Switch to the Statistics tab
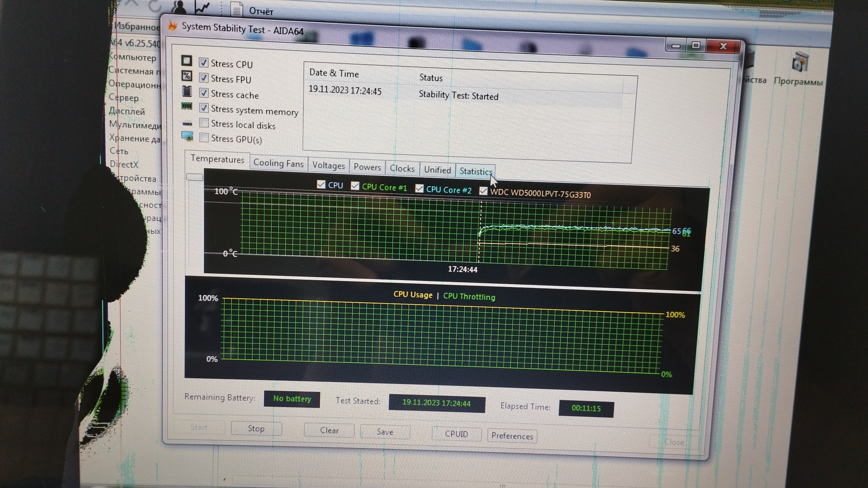Image resolution: width=868 pixels, height=488 pixels. pyautogui.click(x=475, y=171)
